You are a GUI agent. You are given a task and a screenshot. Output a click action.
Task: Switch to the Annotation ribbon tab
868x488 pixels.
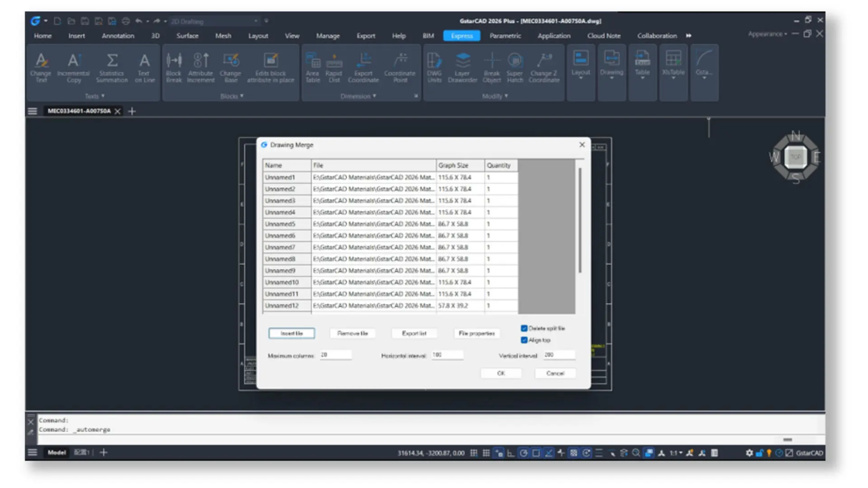(118, 36)
